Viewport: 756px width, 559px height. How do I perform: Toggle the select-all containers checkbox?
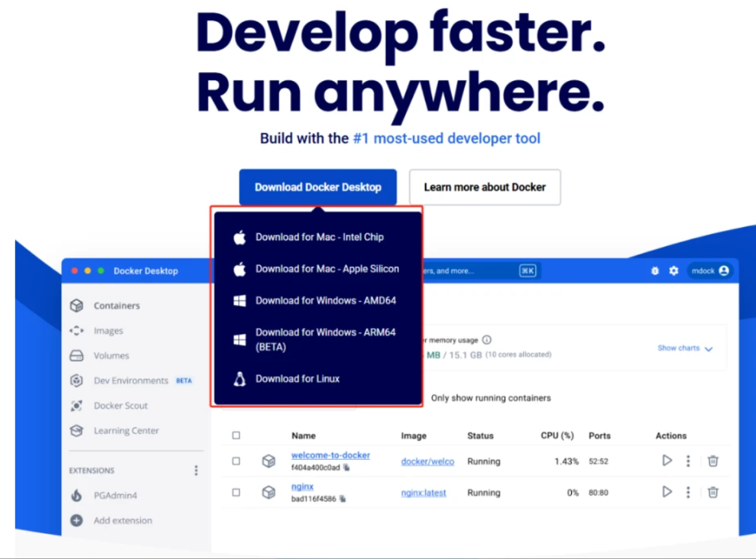(x=236, y=436)
